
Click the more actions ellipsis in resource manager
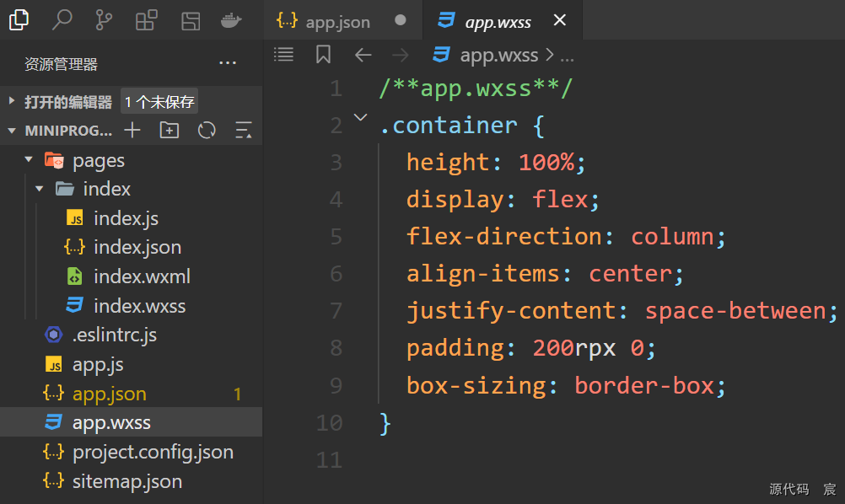(228, 63)
